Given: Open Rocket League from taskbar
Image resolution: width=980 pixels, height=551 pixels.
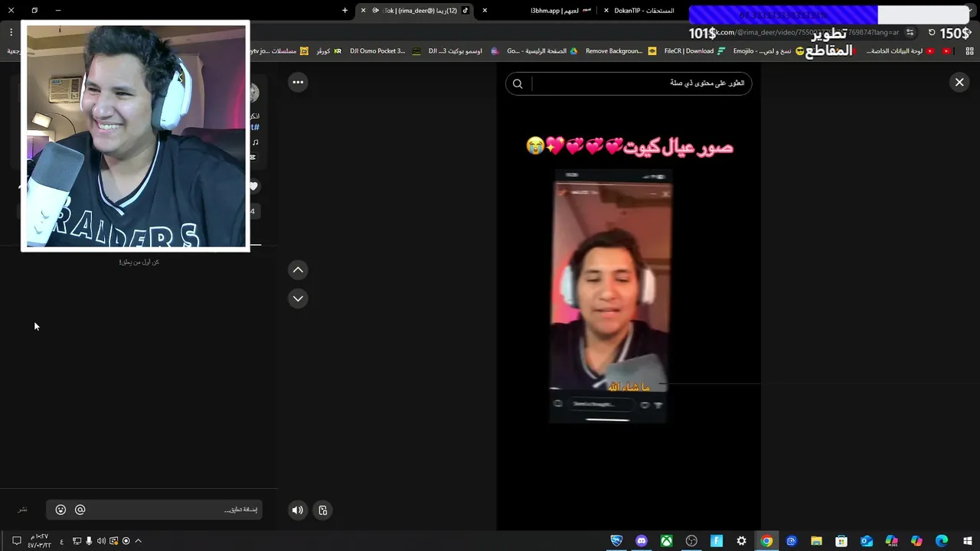Looking at the screenshot, I should pyautogui.click(x=616, y=541).
